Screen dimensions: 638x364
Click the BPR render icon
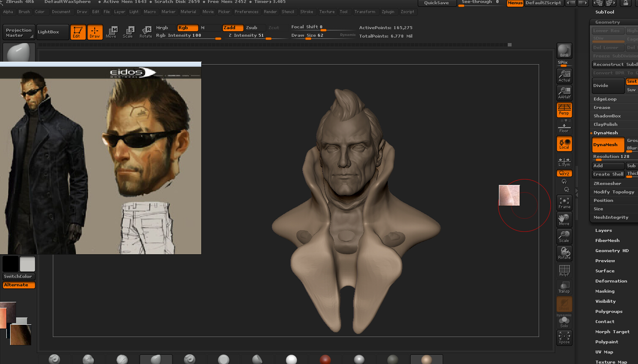point(564,51)
